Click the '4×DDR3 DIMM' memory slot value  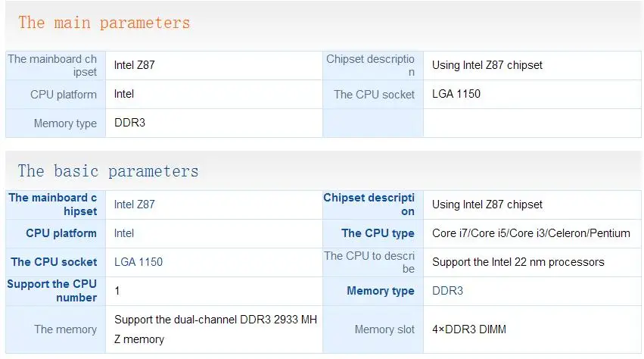(x=469, y=329)
